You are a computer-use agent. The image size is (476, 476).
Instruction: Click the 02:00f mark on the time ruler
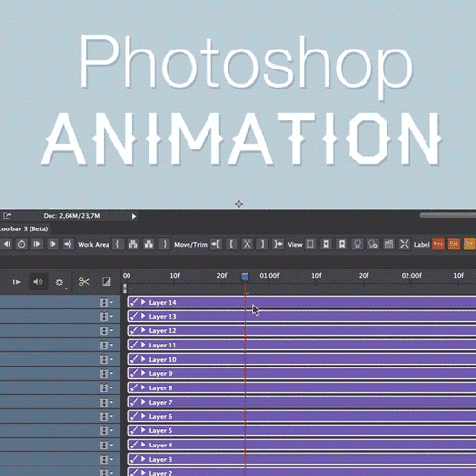tap(411, 276)
